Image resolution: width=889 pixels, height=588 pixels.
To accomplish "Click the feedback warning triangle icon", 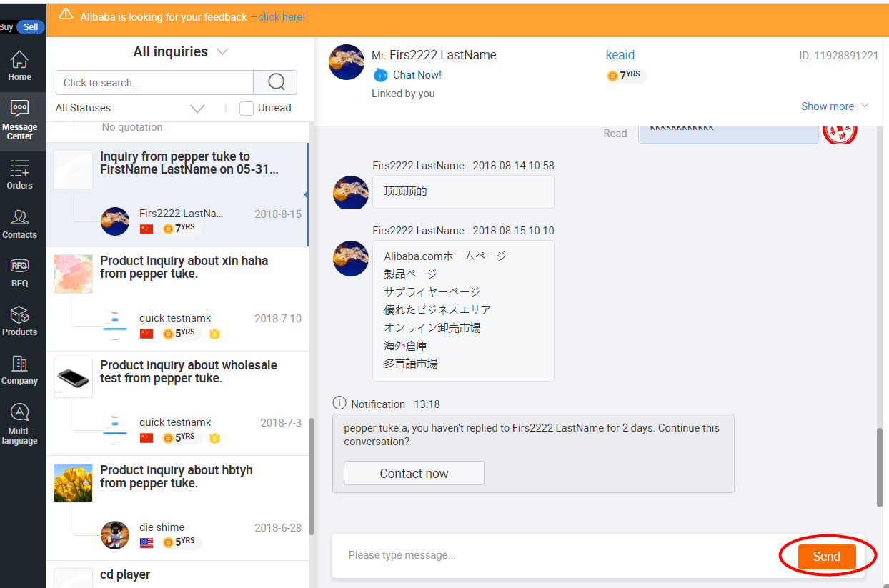I will click(x=66, y=14).
